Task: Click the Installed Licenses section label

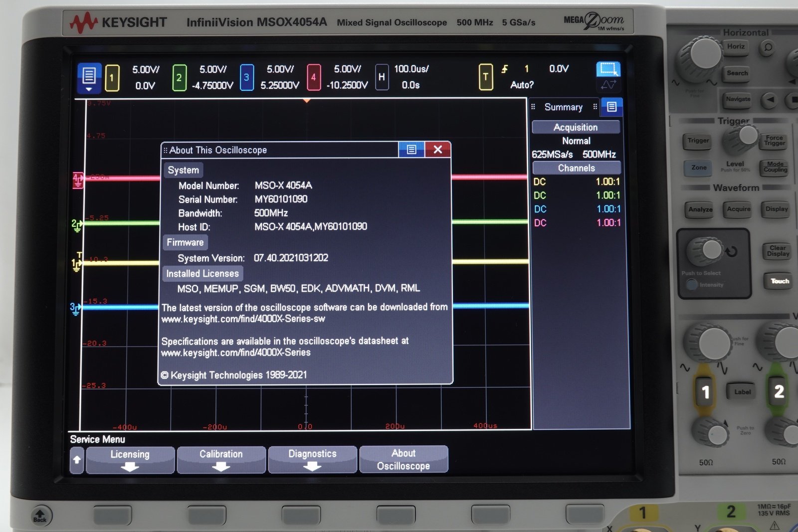Action: click(x=202, y=273)
